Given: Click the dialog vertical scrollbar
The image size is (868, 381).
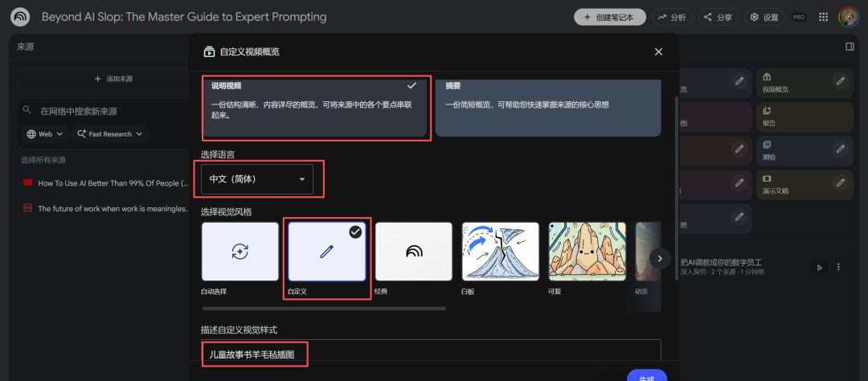Looking at the screenshot, I should (x=675, y=188).
